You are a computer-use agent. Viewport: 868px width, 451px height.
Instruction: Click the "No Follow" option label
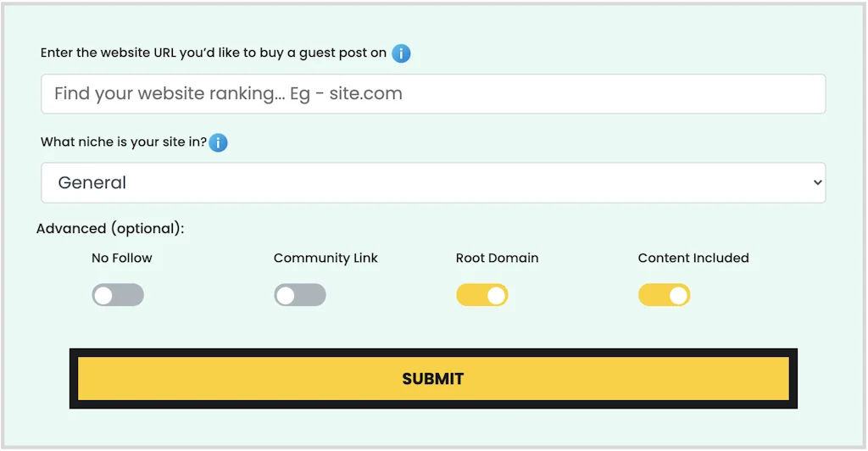point(122,258)
